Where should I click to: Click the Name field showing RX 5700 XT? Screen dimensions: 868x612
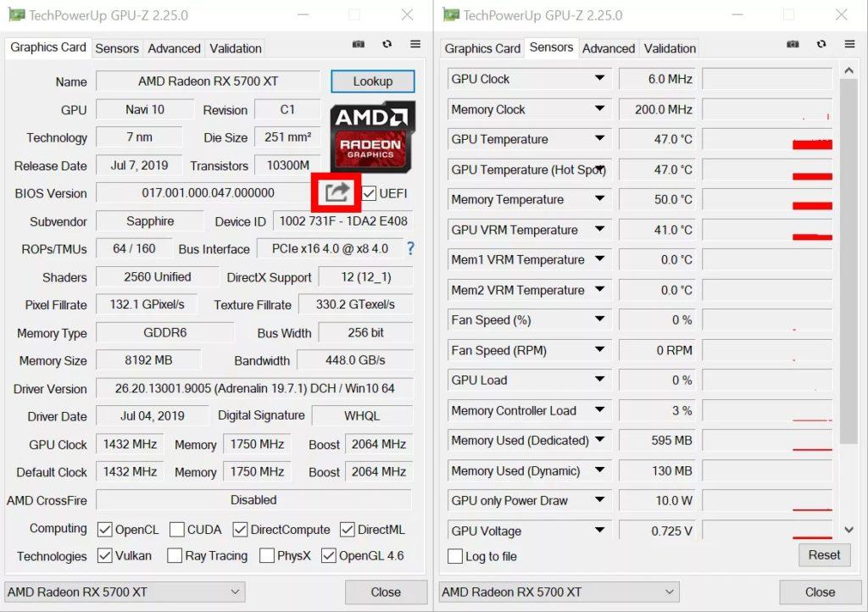pos(209,81)
